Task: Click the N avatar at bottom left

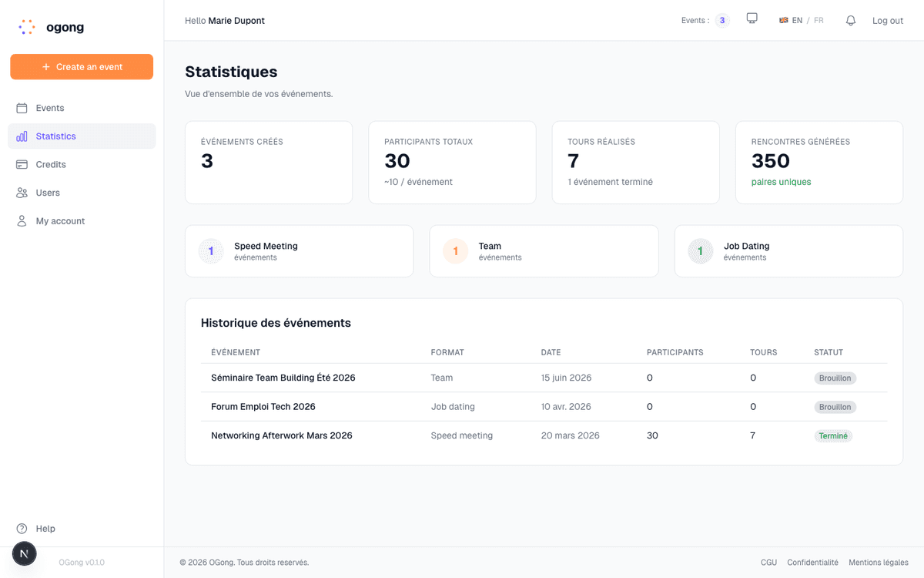Action: point(24,553)
